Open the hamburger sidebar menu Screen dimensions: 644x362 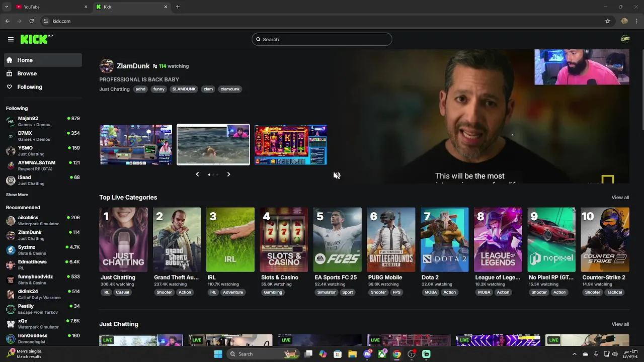(x=11, y=39)
